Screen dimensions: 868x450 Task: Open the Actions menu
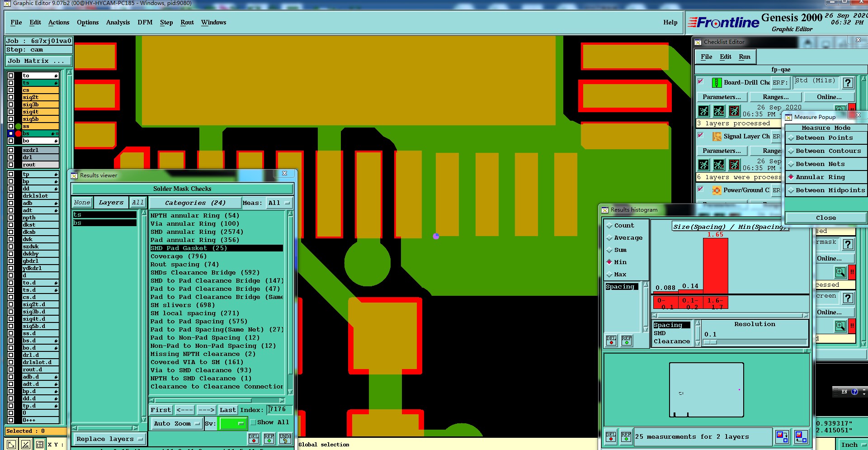59,22
